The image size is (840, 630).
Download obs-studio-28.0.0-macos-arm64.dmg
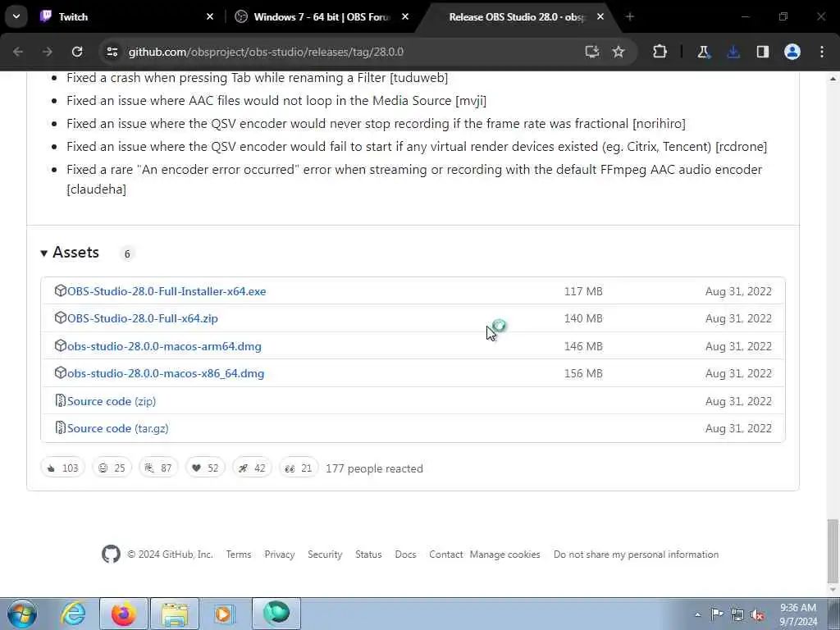(164, 346)
